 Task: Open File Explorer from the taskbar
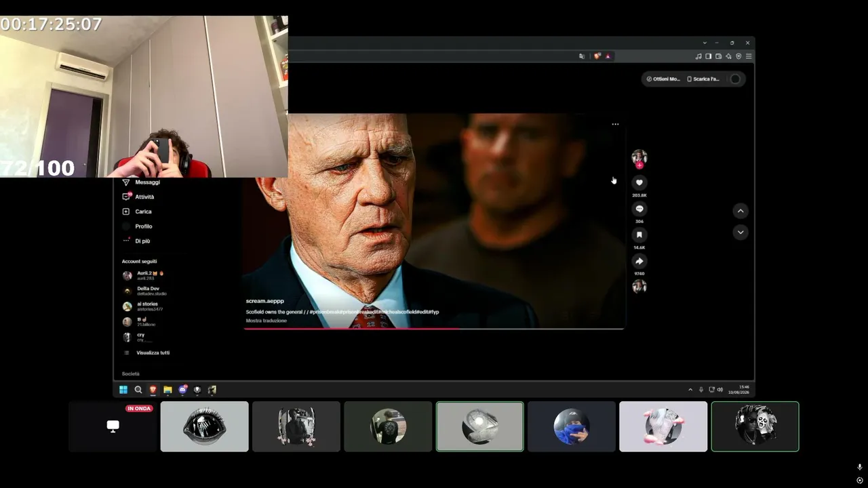(x=167, y=390)
